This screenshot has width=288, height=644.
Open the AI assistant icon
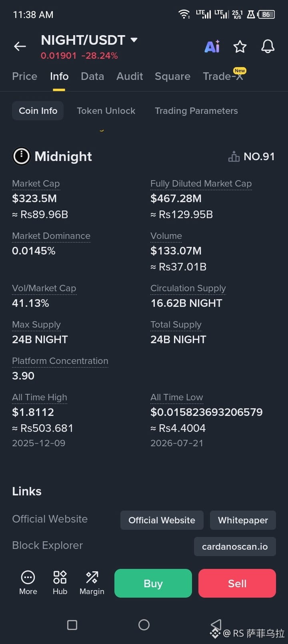click(x=212, y=46)
